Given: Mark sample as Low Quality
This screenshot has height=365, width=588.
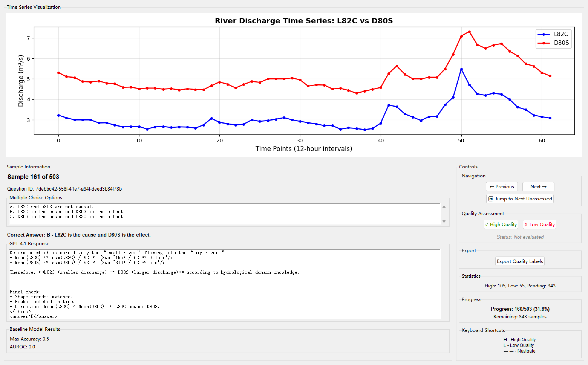Looking at the screenshot, I should pos(539,224).
